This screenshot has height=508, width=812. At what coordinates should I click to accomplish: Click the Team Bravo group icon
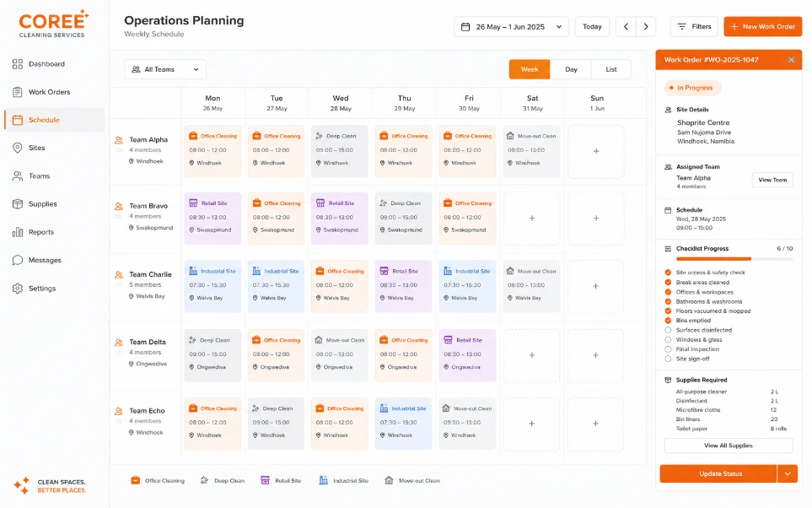119,206
